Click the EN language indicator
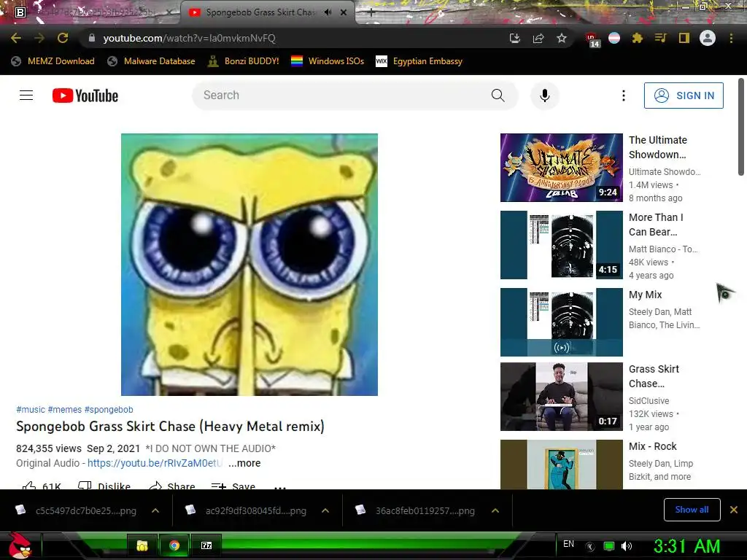This screenshot has height=560, width=747. tap(568, 544)
